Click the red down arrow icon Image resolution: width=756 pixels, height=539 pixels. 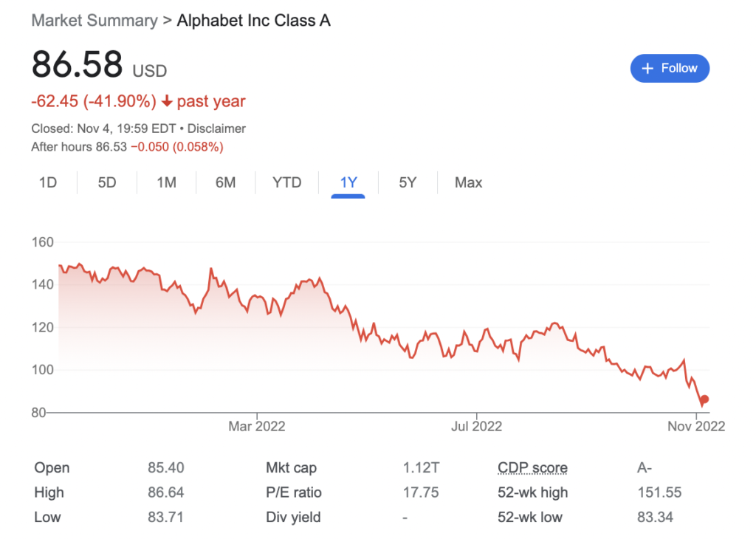pos(167,101)
